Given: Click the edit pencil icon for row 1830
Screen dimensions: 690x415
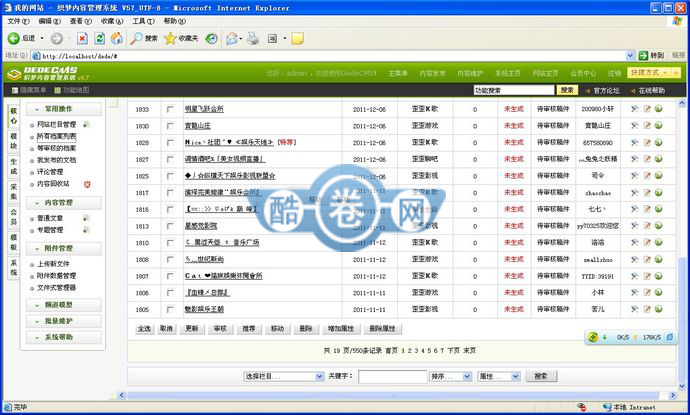Looking at the screenshot, I should 646,125.
